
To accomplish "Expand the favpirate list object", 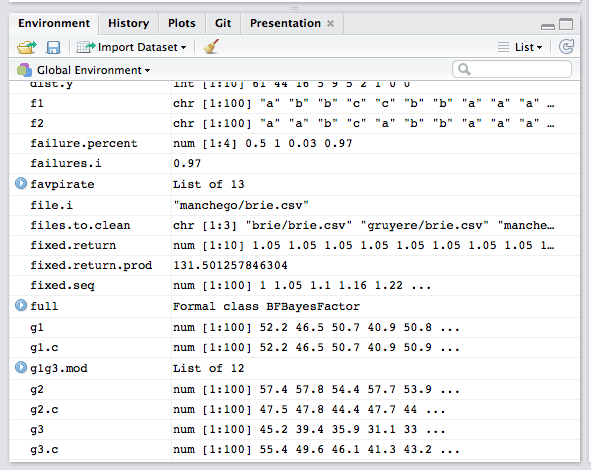I will (x=21, y=184).
